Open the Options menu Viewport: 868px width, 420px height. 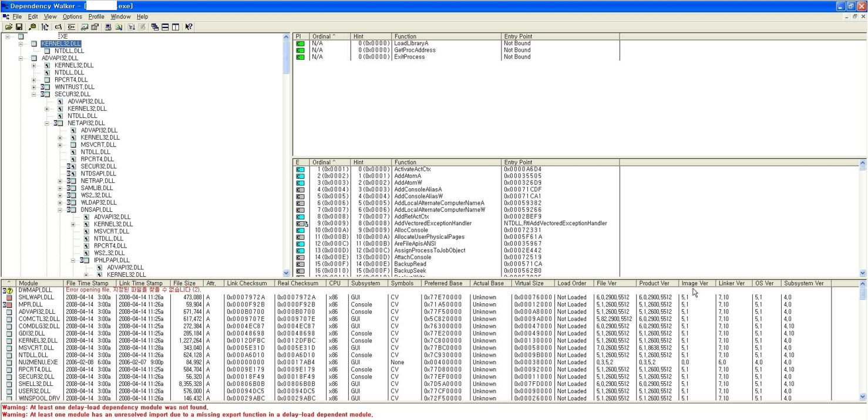(72, 17)
